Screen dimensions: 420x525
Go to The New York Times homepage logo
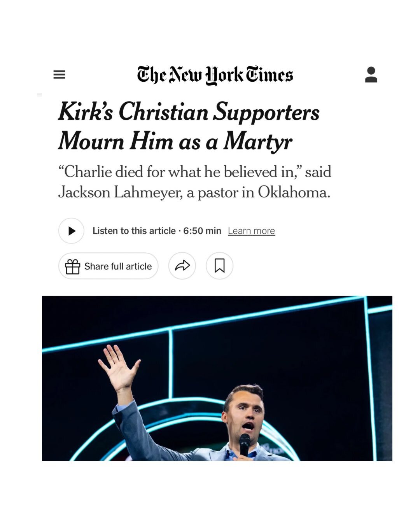coord(215,75)
